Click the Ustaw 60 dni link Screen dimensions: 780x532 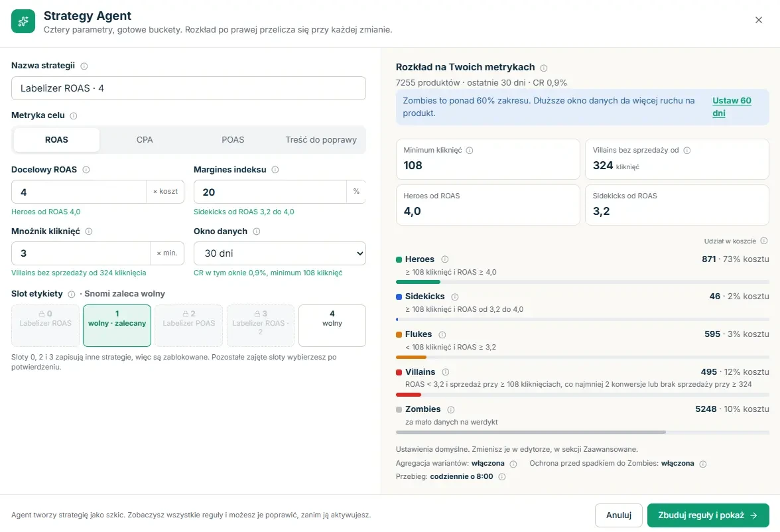(x=732, y=107)
